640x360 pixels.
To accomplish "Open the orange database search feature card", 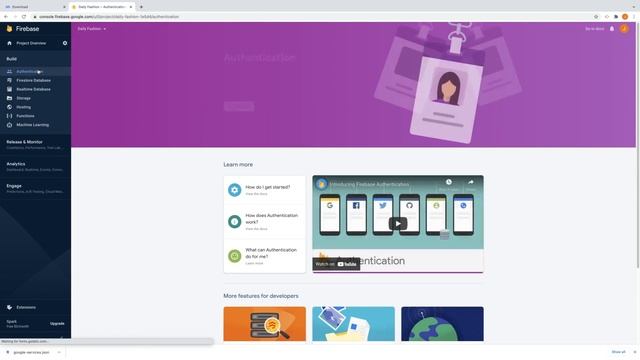I will [x=264, y=324].
